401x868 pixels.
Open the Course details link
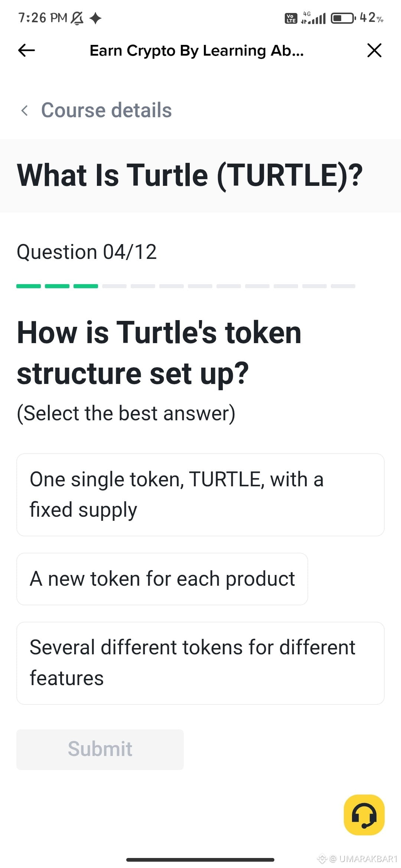[x=106, y=110]
